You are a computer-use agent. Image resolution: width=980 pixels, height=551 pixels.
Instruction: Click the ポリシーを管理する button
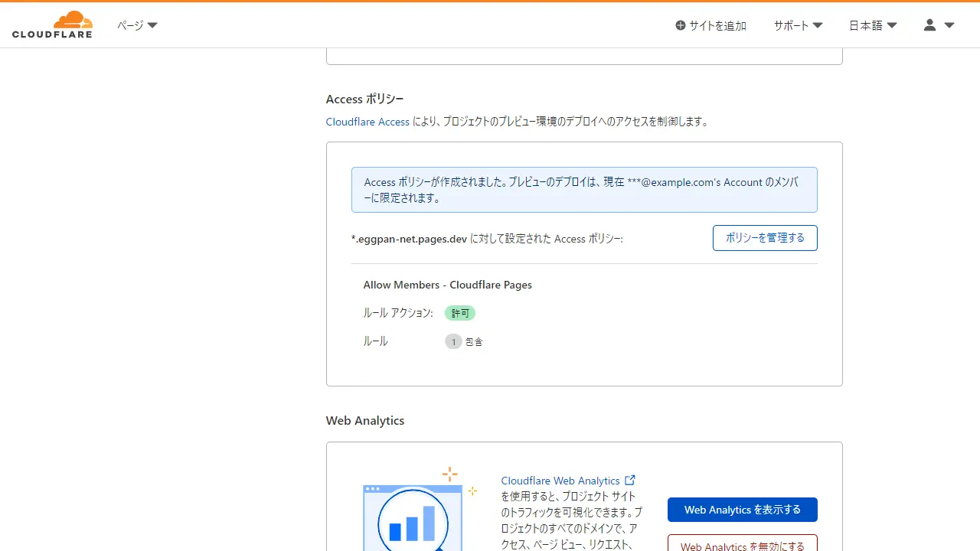765,238
